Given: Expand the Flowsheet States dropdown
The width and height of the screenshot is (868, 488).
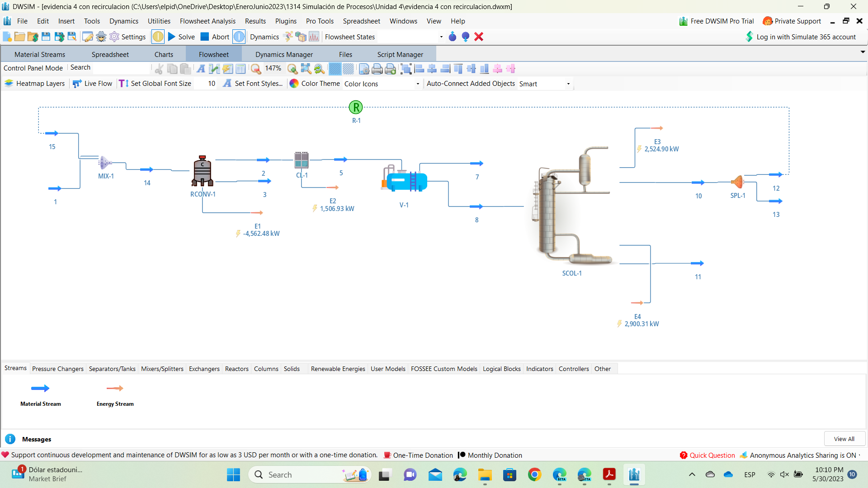Looking at the screenshot, I should 441,37.
